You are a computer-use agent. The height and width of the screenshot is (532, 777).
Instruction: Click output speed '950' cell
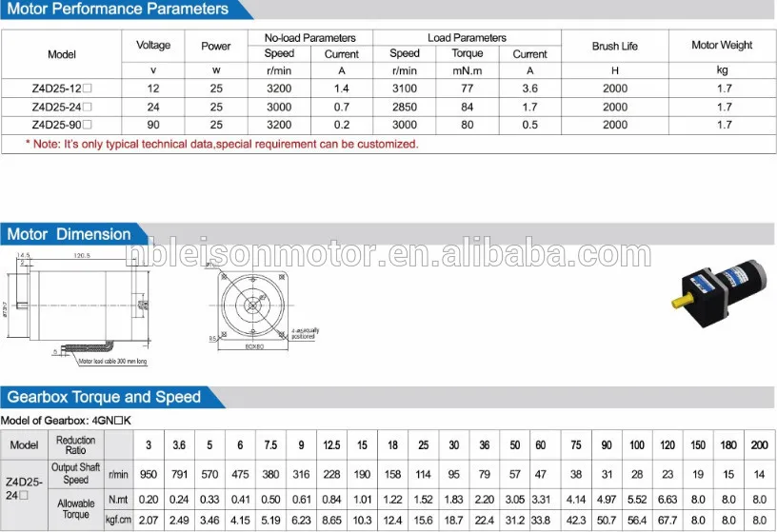click(x=149, y=475)
